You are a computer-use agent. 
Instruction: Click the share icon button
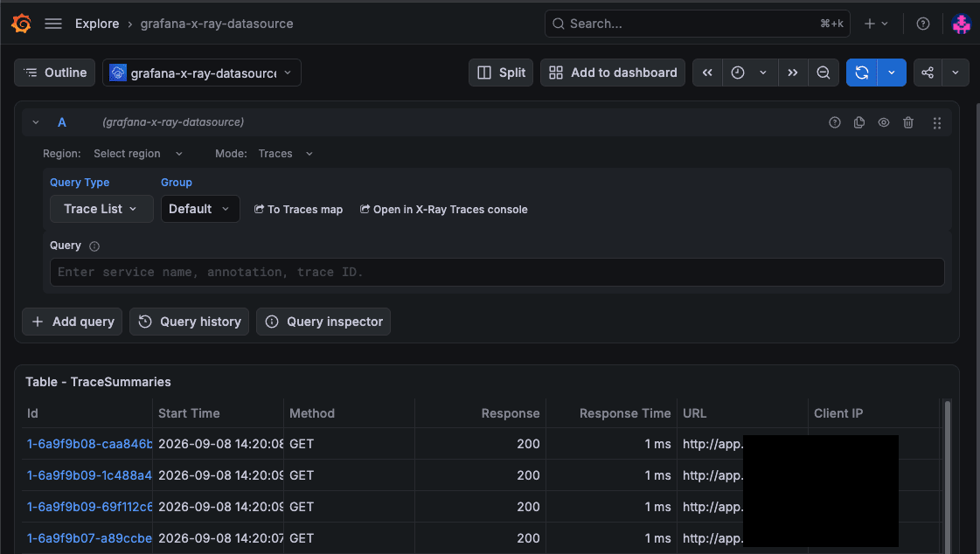coord(928,73)
